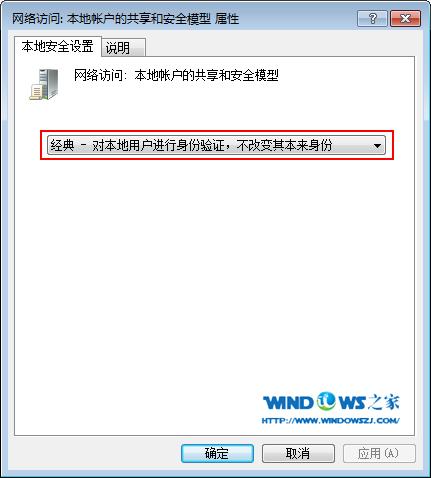Viewport: 431px width, 478px height.
Task: Click the small scroll document on the server icon
Action: pos(36,92)
